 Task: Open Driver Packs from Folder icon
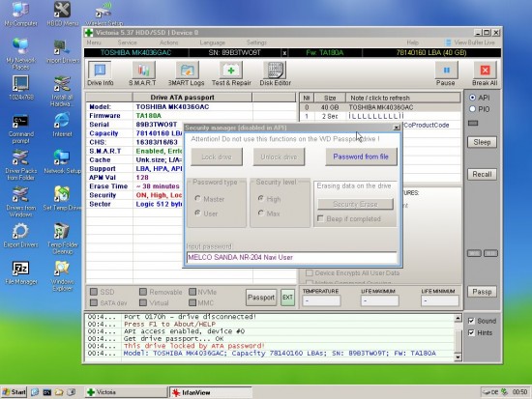(20, 165)
